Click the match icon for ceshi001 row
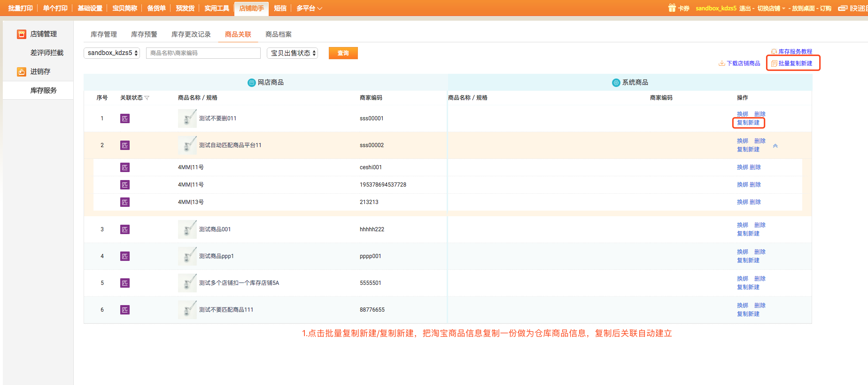This screenshot has height=385, width=868. [124, 167]
